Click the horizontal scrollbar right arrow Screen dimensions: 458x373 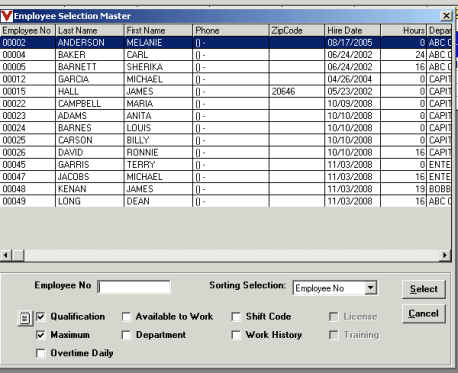click(x=445, y=255)
